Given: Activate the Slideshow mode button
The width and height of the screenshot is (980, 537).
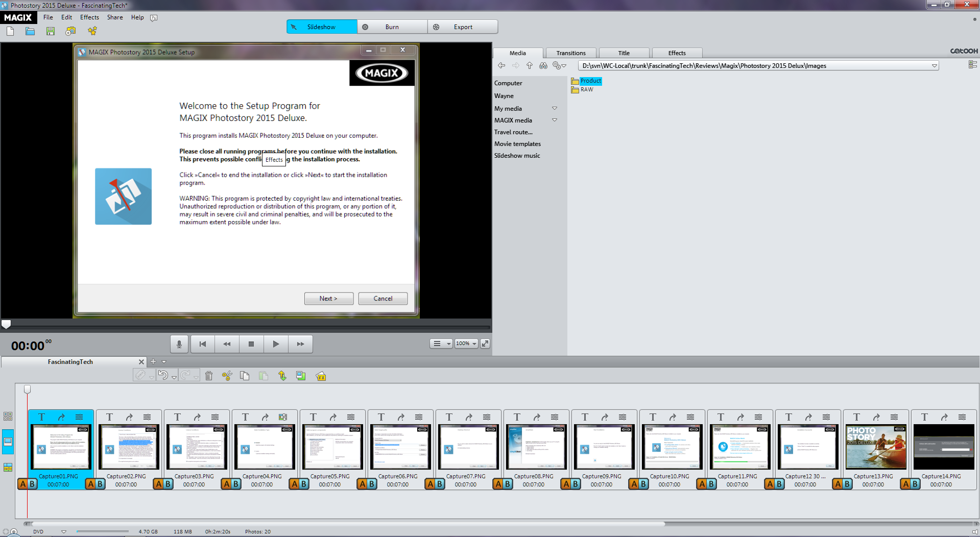Looking at the screenshot, I should coord(322,27).
